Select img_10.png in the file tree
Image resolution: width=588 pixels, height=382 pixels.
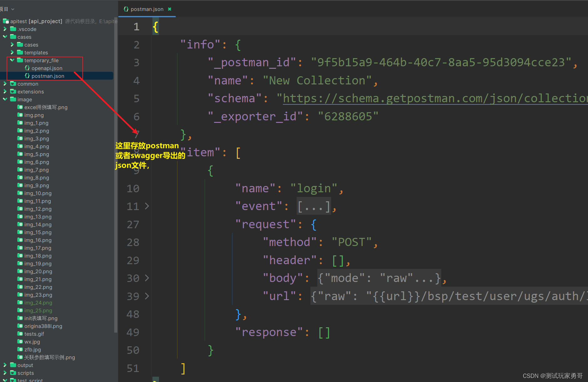38,193
